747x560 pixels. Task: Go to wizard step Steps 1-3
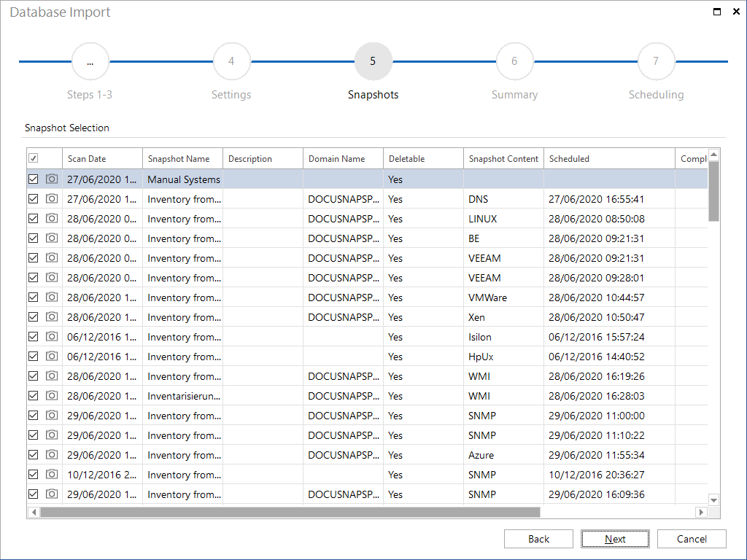click(x=90, y=61)
